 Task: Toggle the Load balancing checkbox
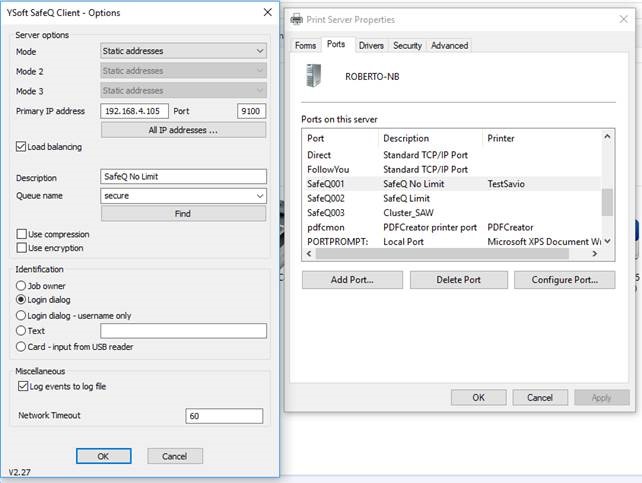point(21,147)
